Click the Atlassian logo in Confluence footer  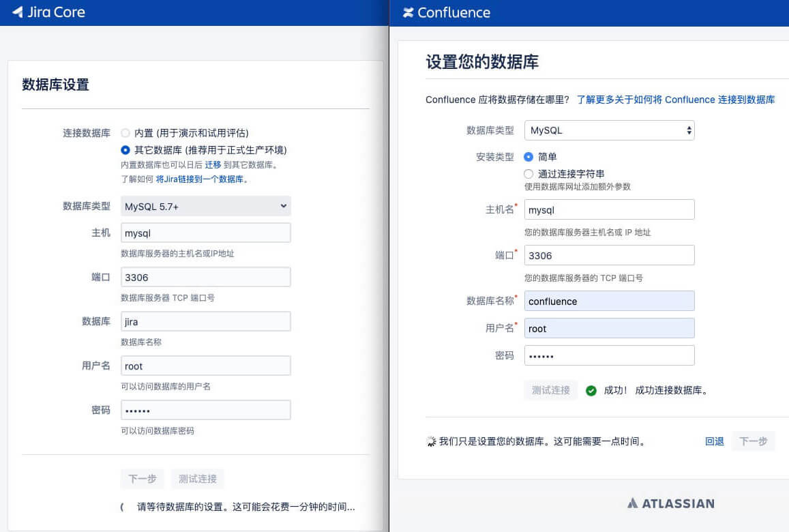click(671, 503)
